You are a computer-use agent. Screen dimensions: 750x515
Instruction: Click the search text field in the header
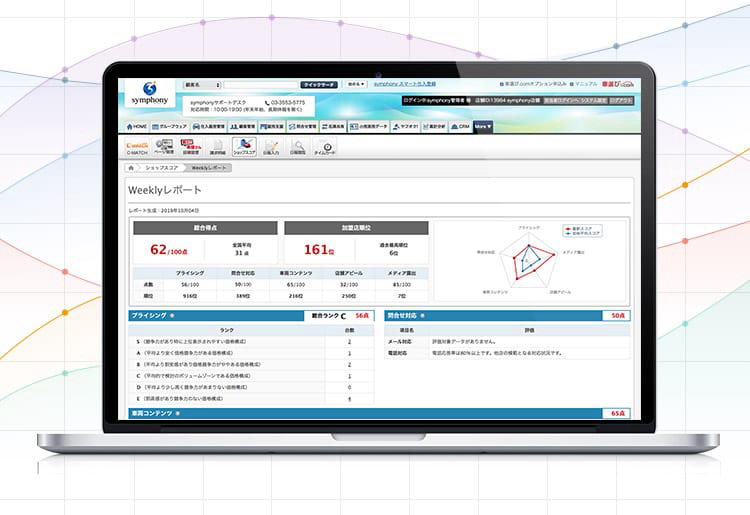(261, 85)
